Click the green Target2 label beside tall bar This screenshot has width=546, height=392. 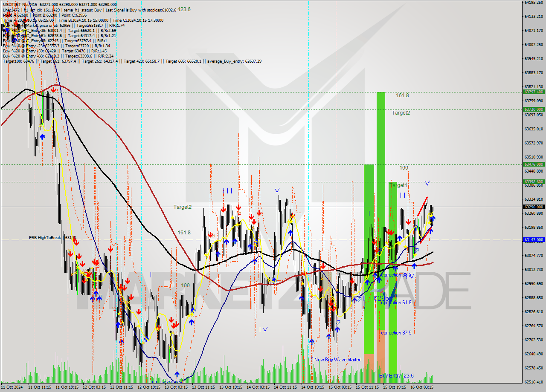click(x=401, y=113)
